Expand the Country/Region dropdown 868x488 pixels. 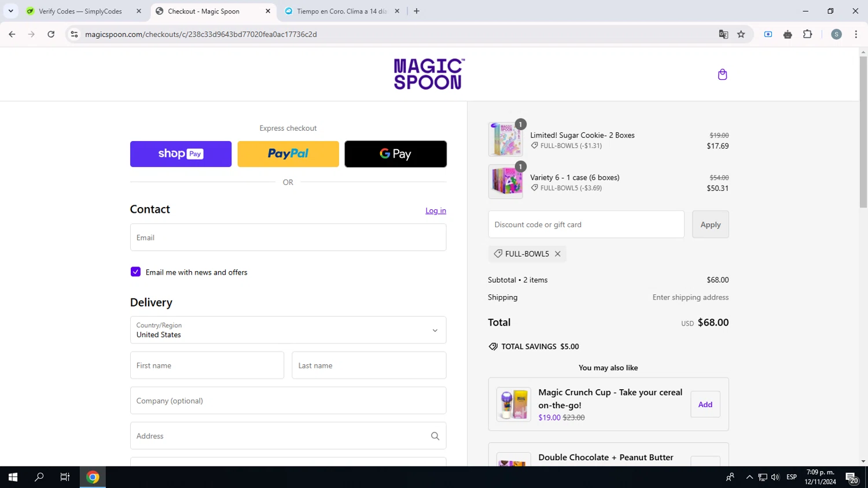tap(288, 330)
